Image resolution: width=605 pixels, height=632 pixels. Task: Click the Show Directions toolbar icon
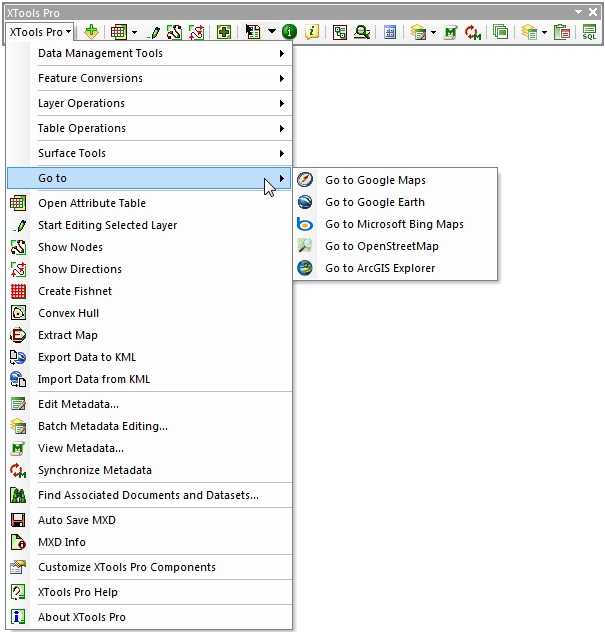click(197, 32)
